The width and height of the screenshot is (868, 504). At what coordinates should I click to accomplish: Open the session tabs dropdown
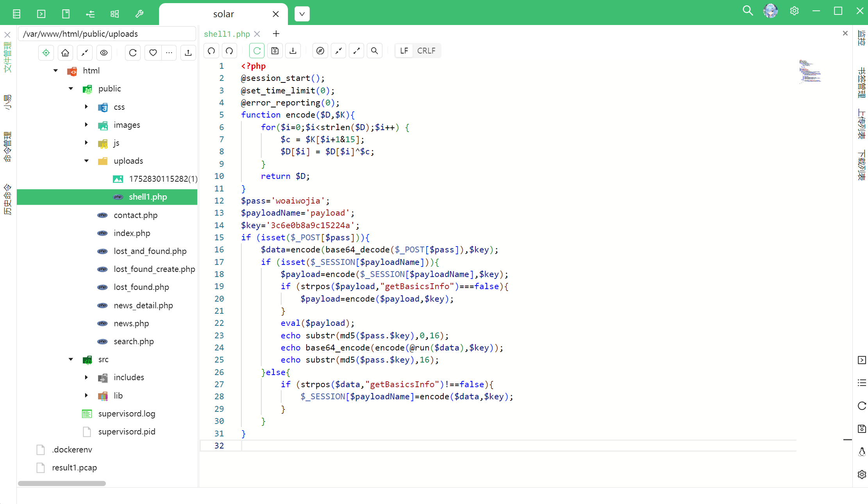302,14
